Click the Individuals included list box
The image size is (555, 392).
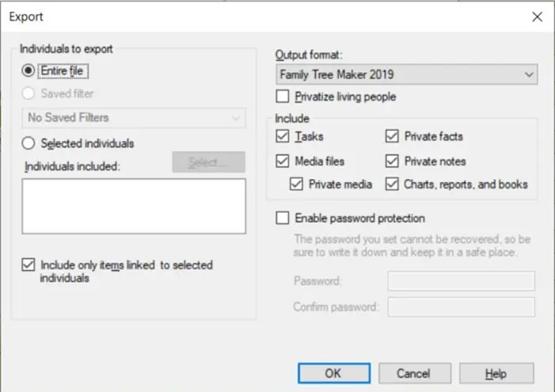coord(133,206)
